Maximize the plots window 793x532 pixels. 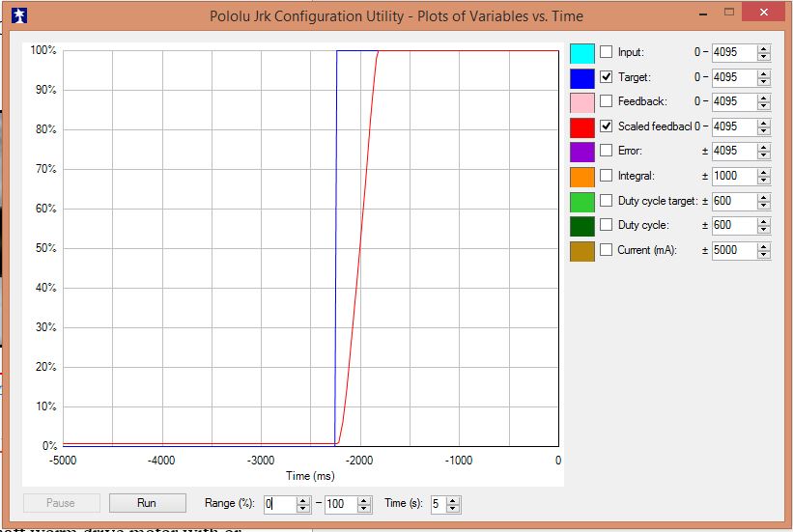(729, 13)
